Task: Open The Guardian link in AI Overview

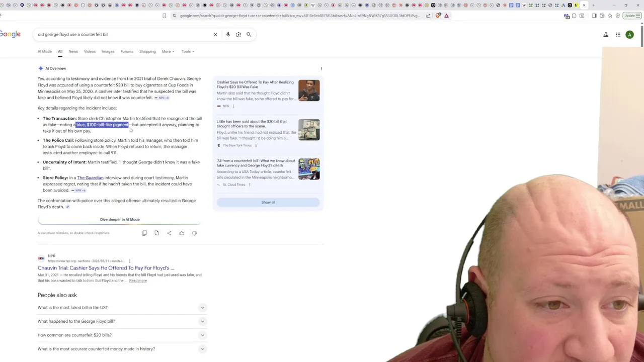Action: (90, 177)
